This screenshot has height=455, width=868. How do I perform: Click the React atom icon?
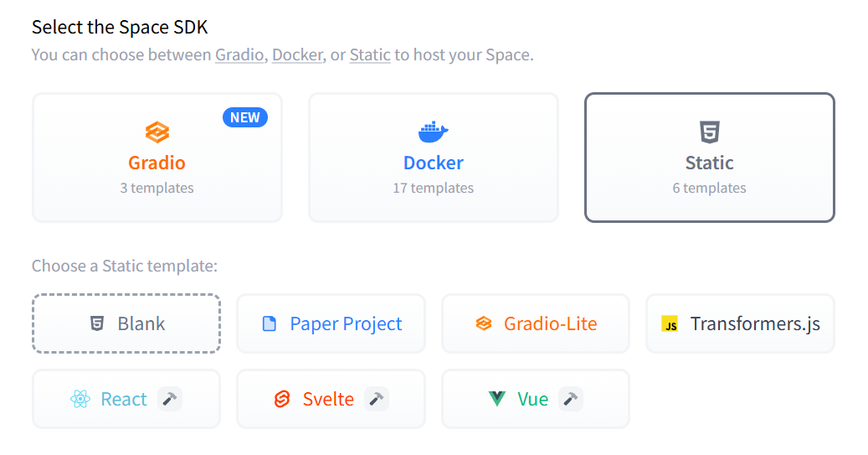pyautogui.click(x=80, y=400)
